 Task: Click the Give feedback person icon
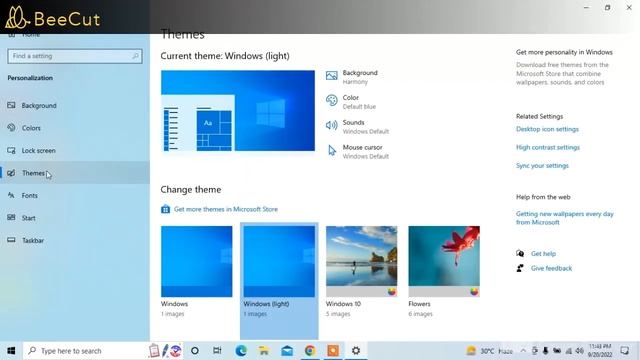pos(520,268)
